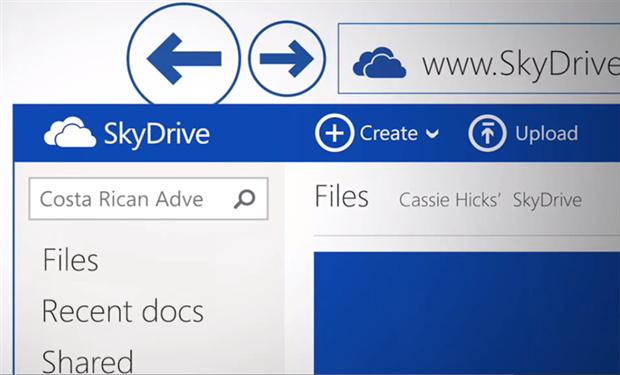Click the Costa Rican Adve search box
620x375 pixels.
(148, 199)
